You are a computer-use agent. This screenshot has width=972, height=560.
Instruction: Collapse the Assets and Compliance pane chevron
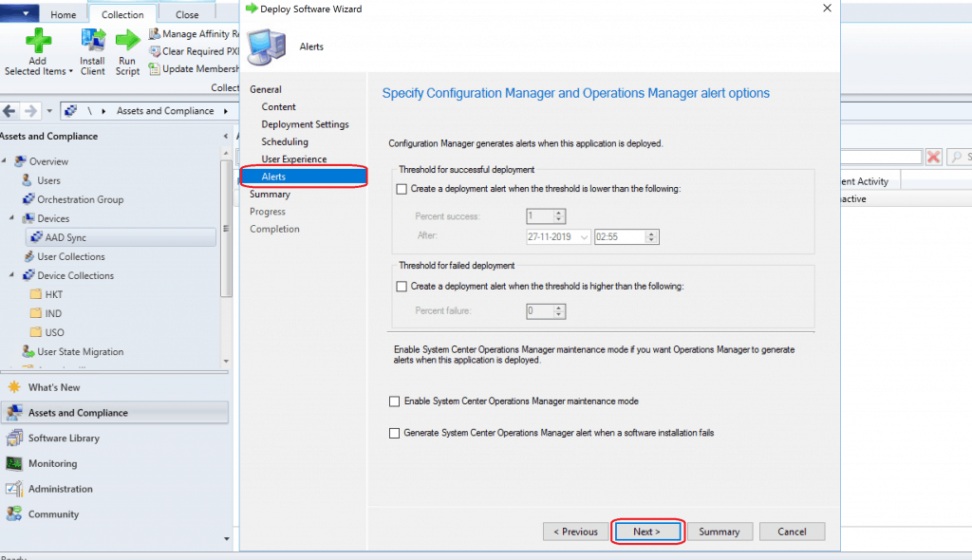click(x=226, y=136)
